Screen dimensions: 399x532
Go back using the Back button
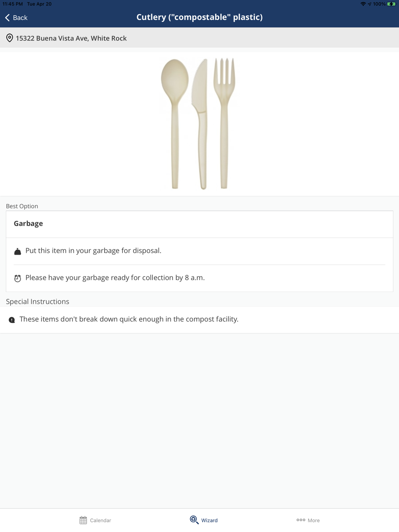(x=17, y=18)
